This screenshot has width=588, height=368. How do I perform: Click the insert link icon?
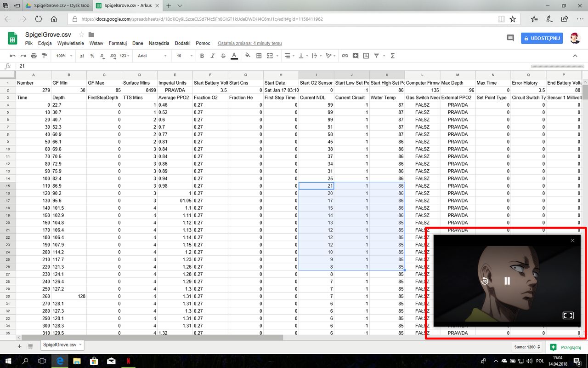click(x=345, y=56)
